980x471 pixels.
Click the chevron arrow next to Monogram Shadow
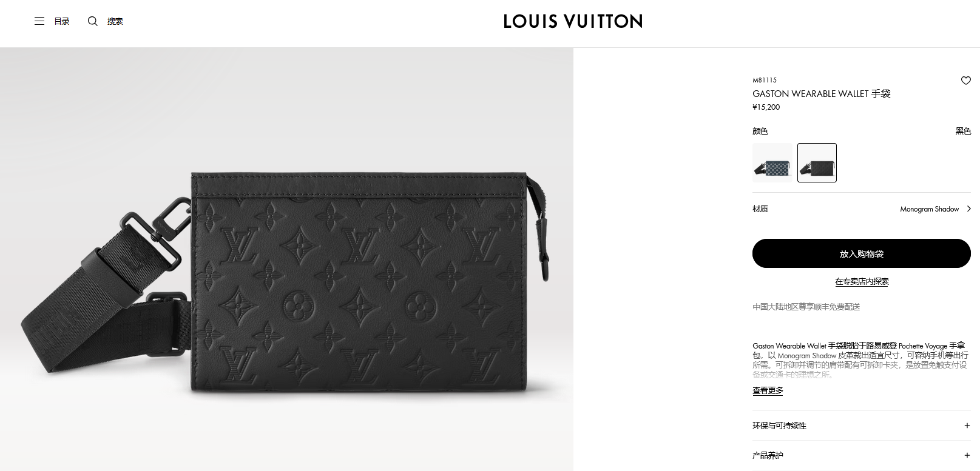pos(968,209)
